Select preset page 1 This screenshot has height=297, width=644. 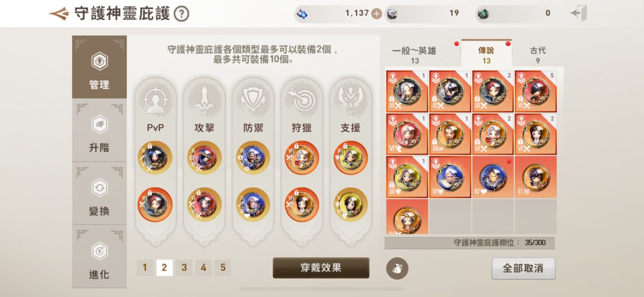[x=144, y=268]
